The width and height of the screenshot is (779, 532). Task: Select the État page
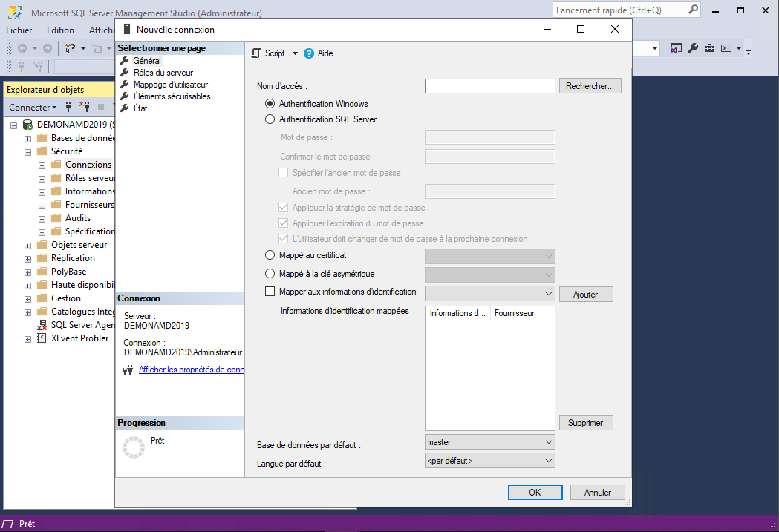tap(140, 108)
